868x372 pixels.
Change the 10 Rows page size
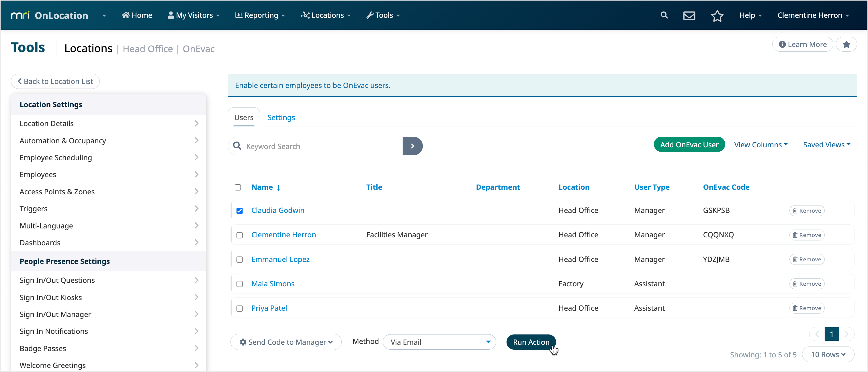[828, 355]
